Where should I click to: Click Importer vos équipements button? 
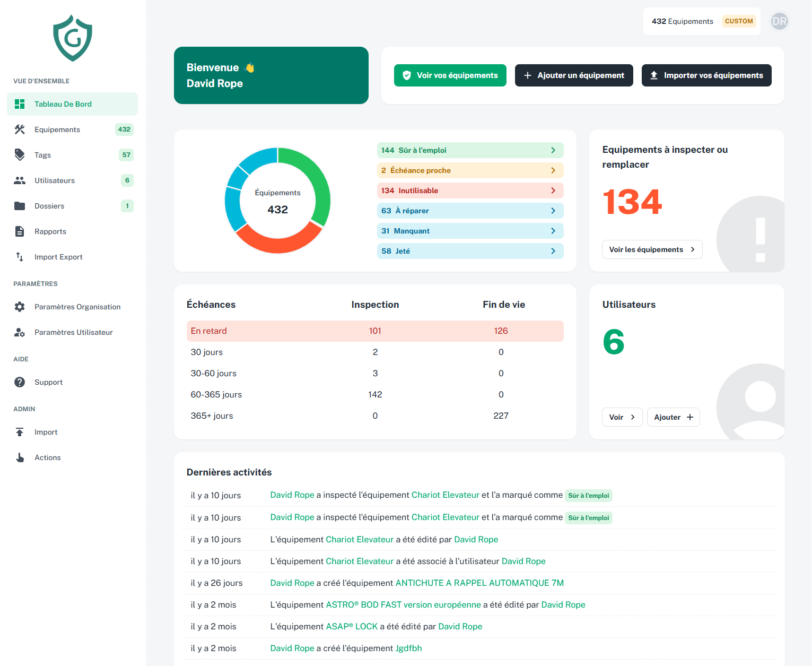pyautogui.click(x=706, y=75)
